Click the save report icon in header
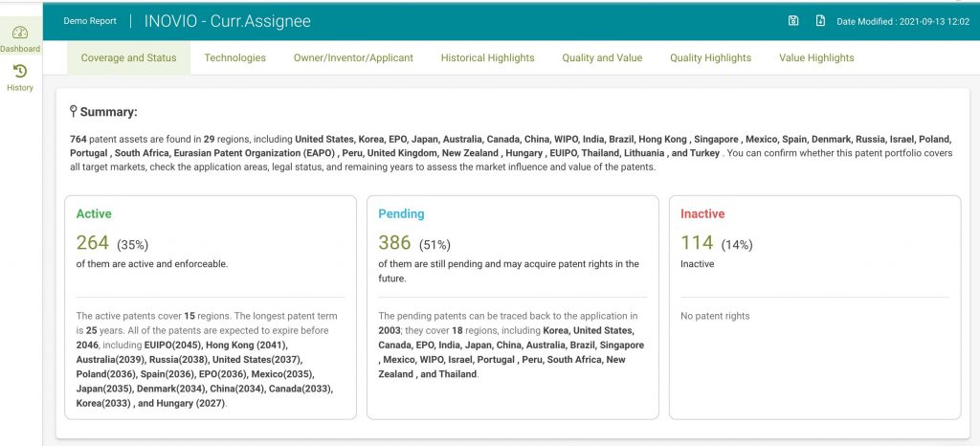The image size is (980, 446). (793, 21)
